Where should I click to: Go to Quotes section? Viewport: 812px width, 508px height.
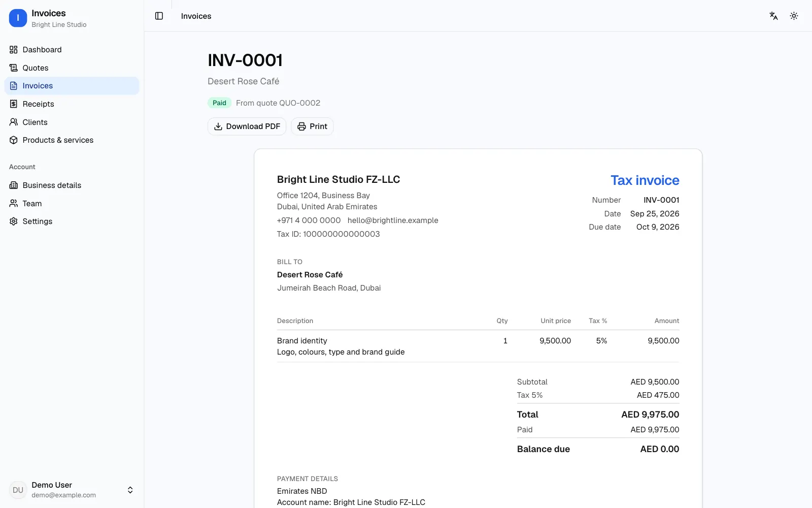pos(72,68)
